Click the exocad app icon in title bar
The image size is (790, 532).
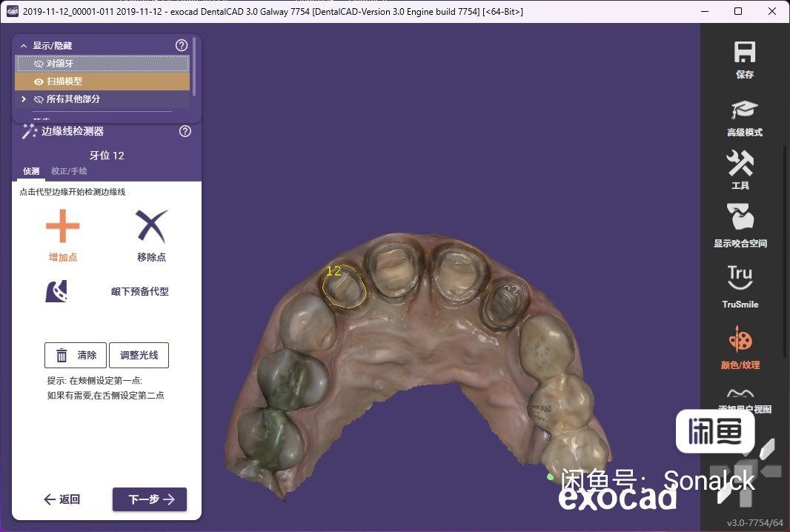[x=12, y=11]
